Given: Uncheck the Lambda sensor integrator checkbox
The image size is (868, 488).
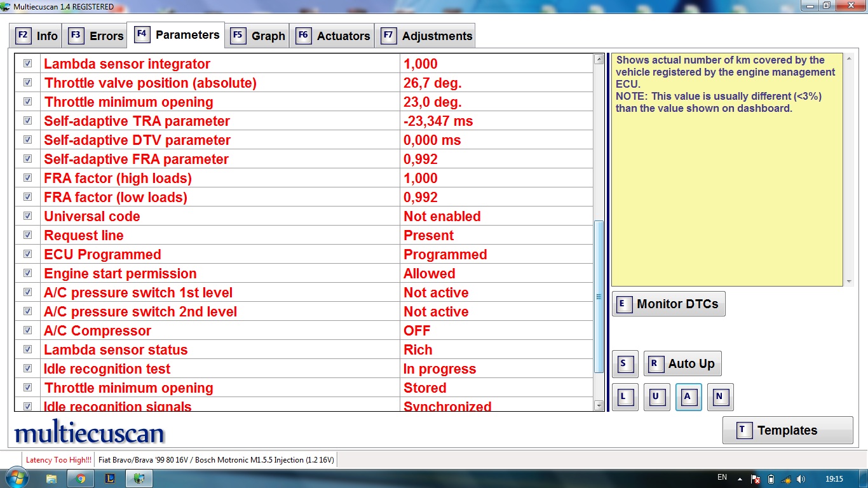Looking at the screenshot, I should tap(27, 64).
